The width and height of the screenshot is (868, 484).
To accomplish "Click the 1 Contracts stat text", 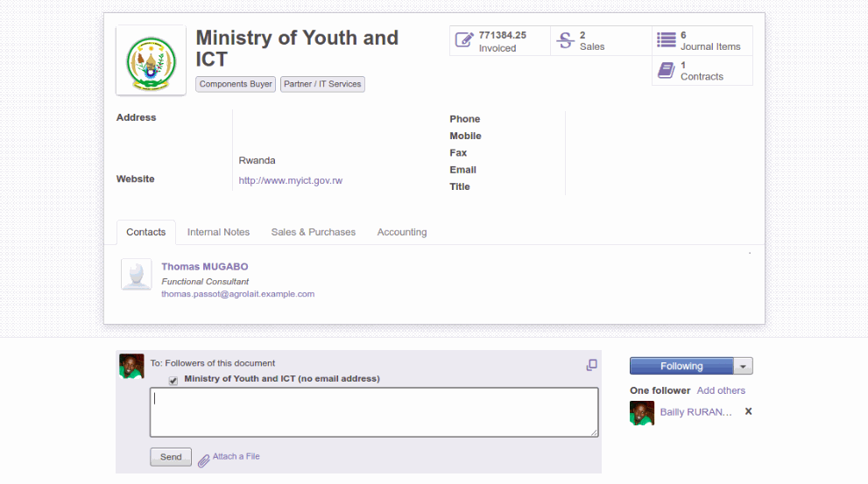I will click(702, 71).
